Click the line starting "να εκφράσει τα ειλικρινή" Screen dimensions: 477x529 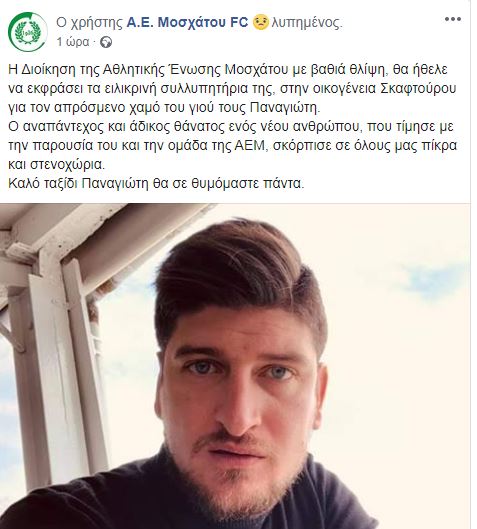[232, 88]
